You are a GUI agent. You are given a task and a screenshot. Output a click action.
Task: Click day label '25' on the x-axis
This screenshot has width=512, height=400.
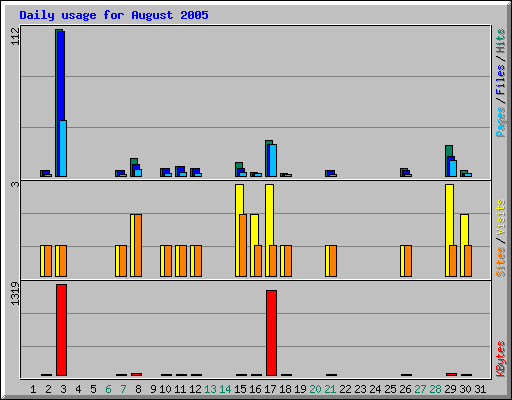pos(390,389)
